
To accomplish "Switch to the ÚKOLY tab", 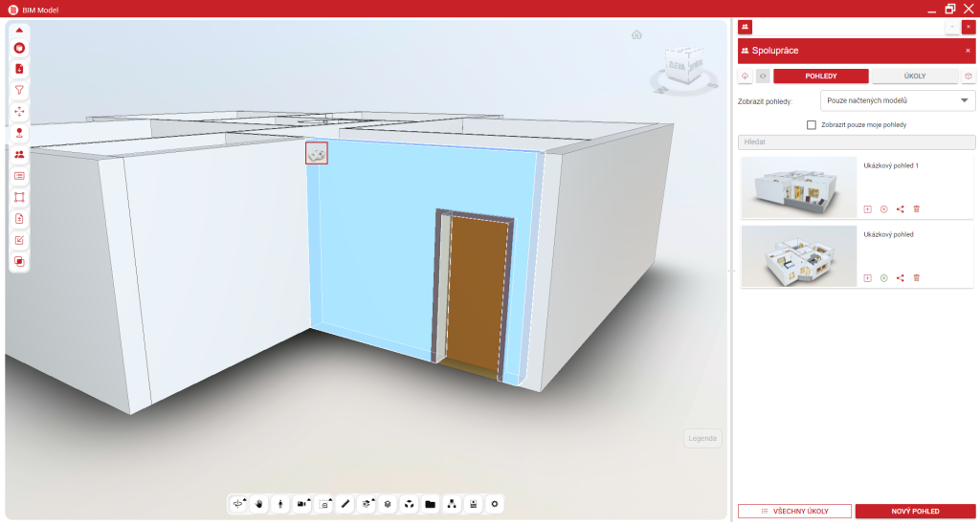I will click(913, 77).
